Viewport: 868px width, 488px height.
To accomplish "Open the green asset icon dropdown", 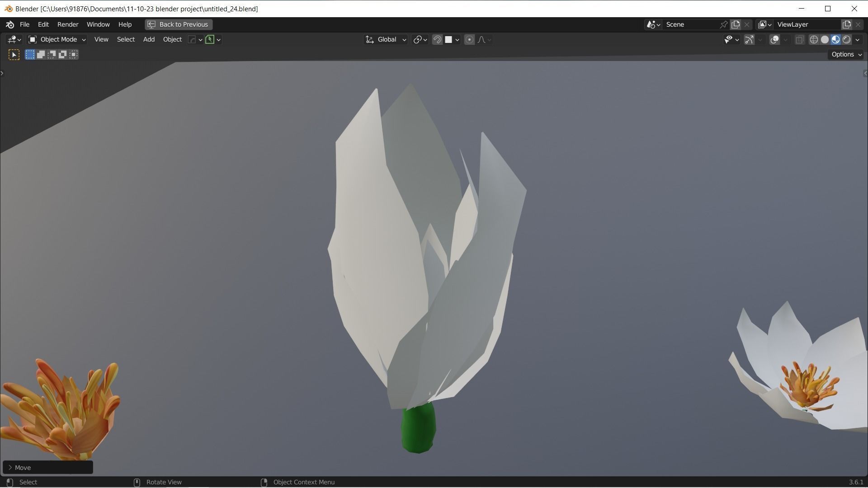I will [x=213, y=40].
